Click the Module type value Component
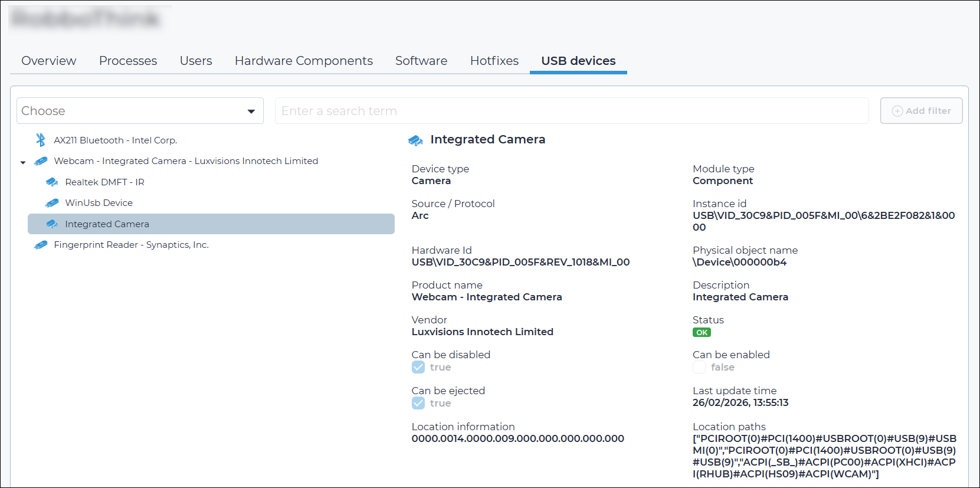 (x=723, y=181)
